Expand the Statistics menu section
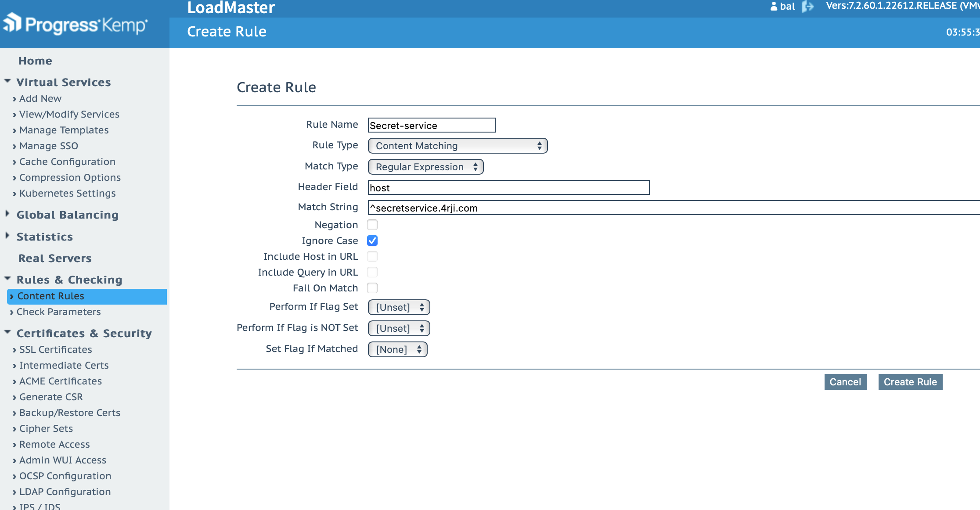Screen dimensions: 980x510 (7, 236)
